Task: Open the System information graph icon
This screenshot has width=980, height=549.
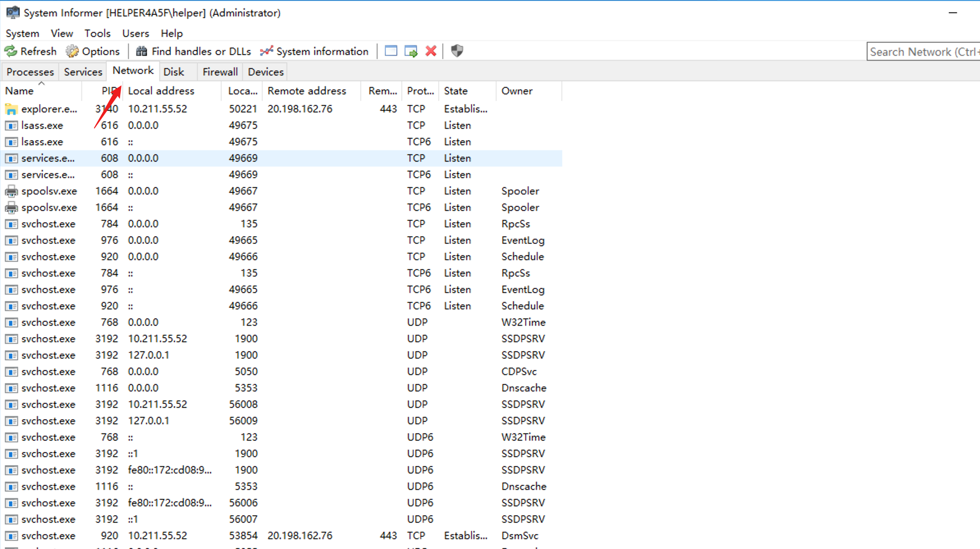Action: [x=266, y=51]
